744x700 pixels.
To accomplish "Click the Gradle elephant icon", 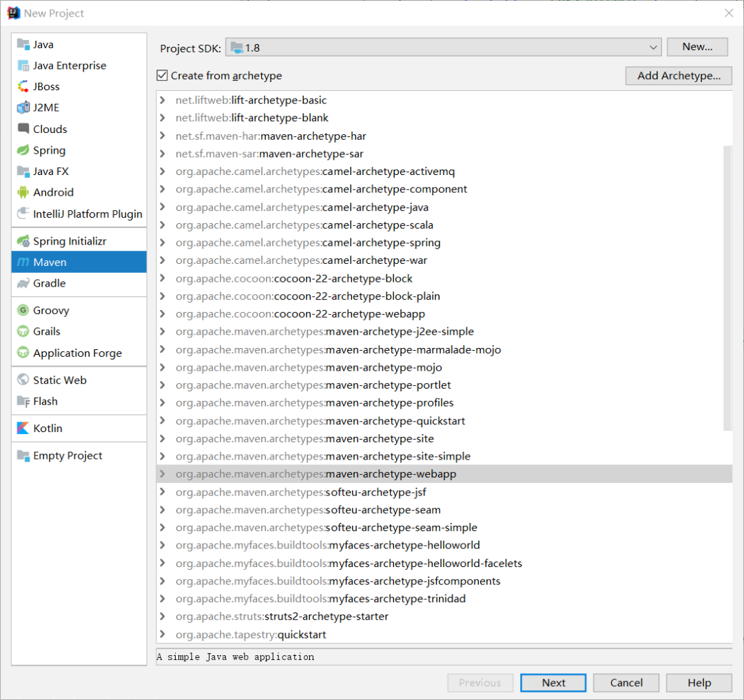I will (23, 283).
